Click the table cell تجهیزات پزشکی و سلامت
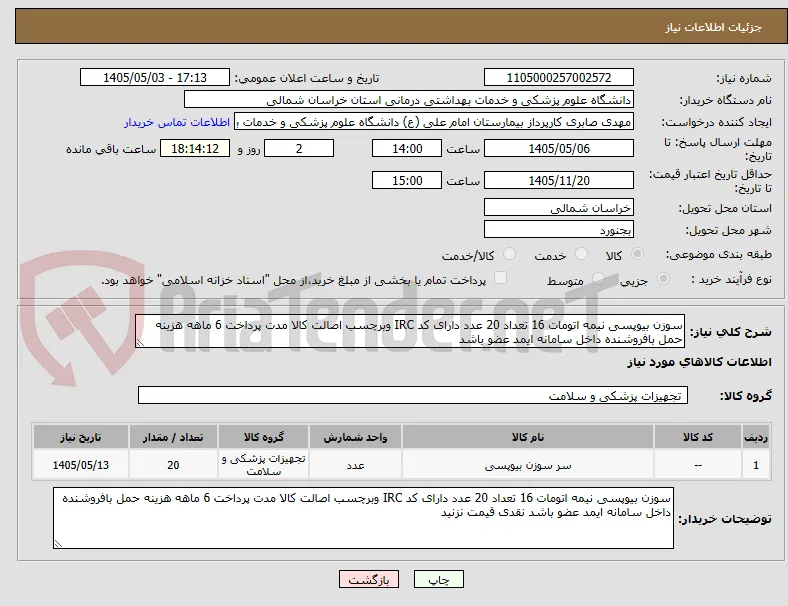The image size is (788, 606). coord(263,465)
